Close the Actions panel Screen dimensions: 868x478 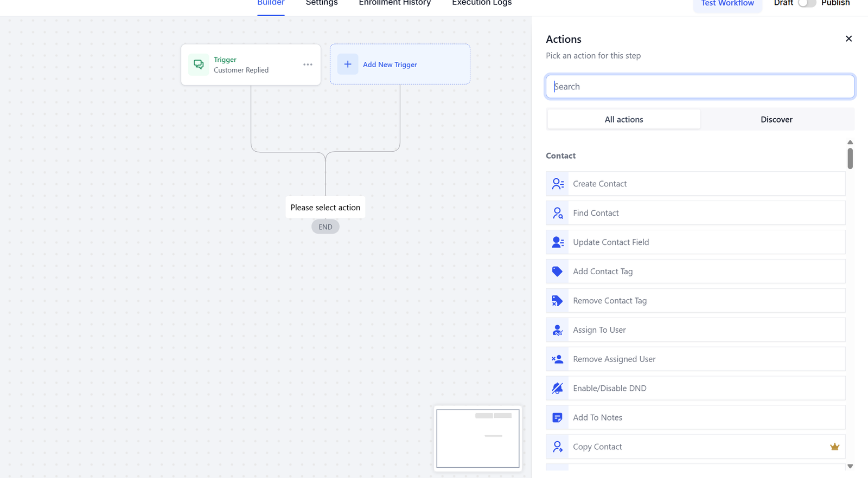coord(848,38)
